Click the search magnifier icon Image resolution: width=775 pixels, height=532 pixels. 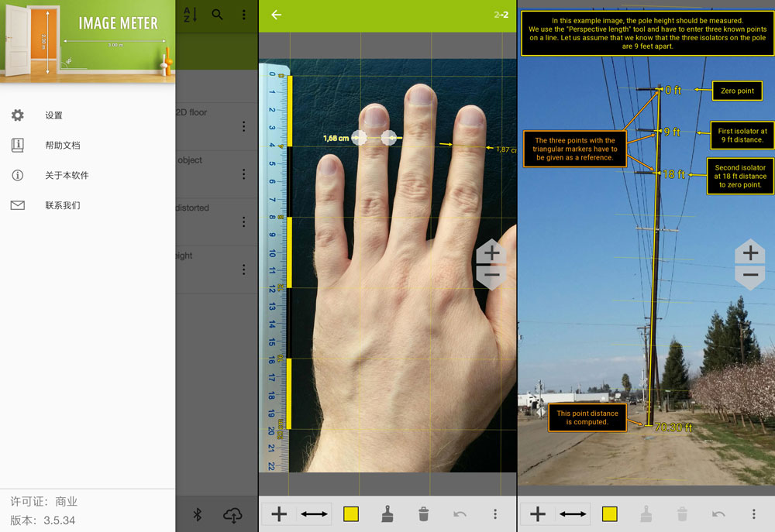(x=217, y=15)
